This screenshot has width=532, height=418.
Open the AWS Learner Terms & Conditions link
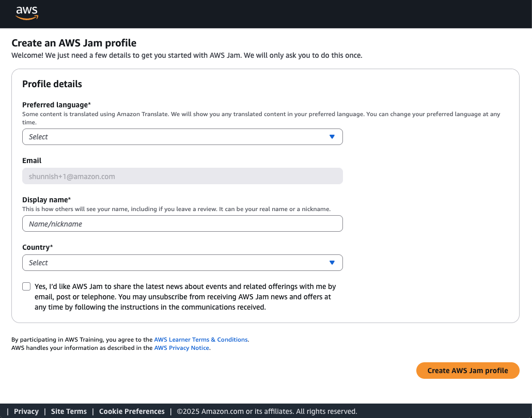(x=201, y=340)
